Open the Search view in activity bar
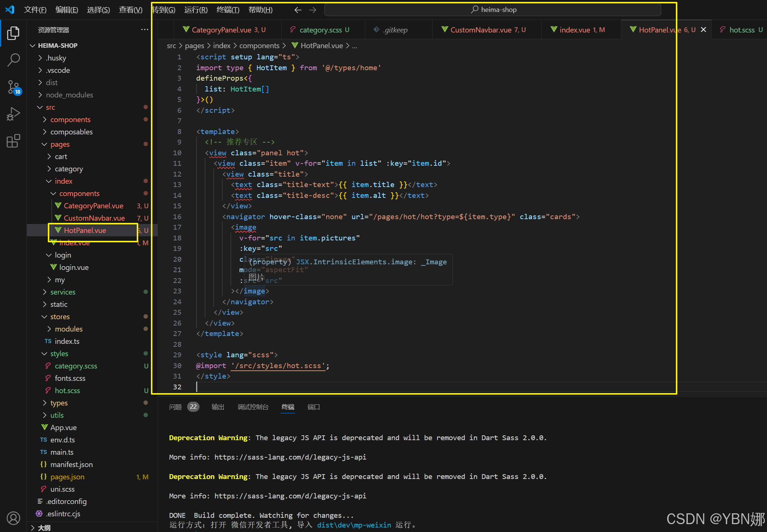This screenshot has width=767, height=532. [13, 60]
